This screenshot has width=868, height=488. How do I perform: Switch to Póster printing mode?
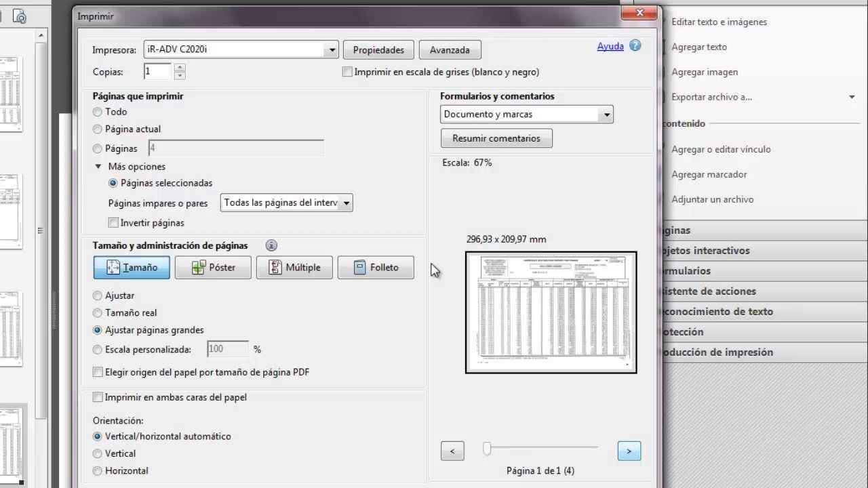coord(213,267)
